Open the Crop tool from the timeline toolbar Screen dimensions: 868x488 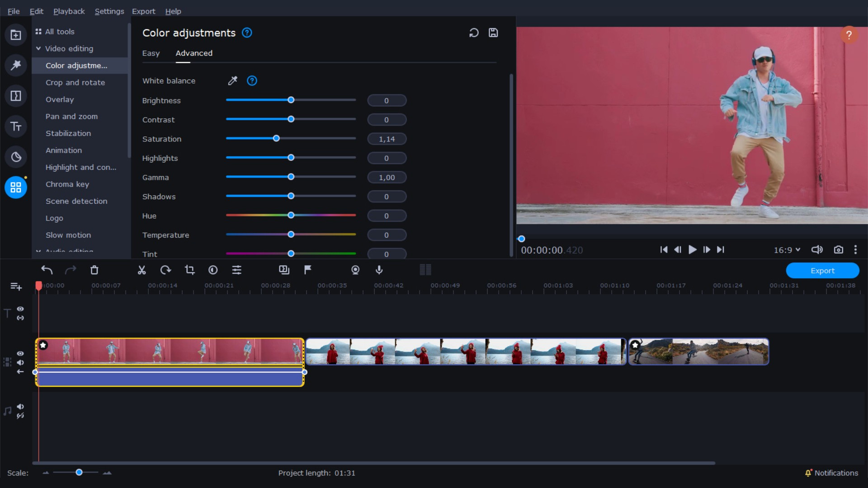point(190,270)
